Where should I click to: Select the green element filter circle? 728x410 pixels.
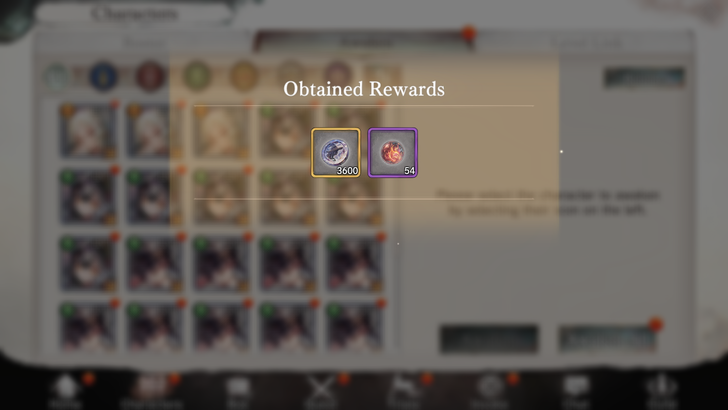coord(197,76)
